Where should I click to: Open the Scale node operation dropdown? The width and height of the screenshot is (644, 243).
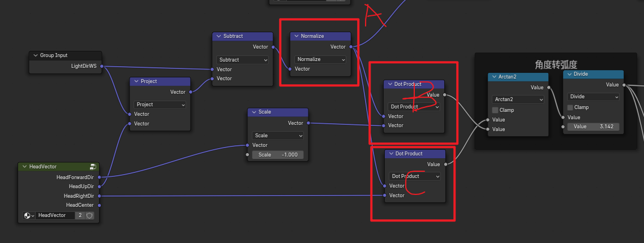tap(277, 136)
